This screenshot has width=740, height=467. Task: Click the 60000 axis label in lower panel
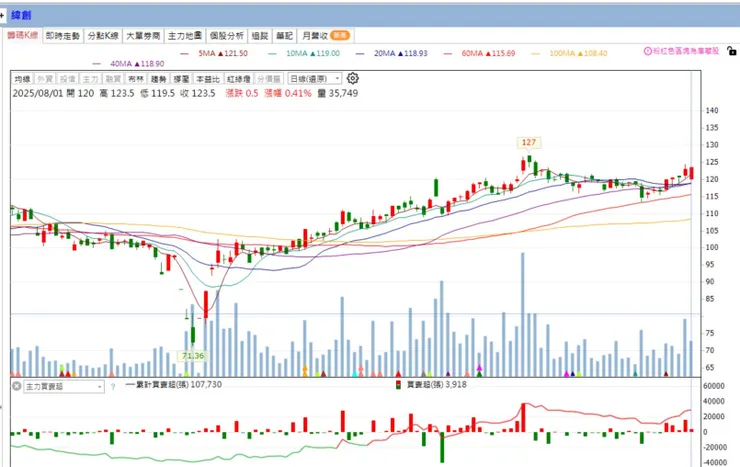pyautogui.click(x=714, y=386)
